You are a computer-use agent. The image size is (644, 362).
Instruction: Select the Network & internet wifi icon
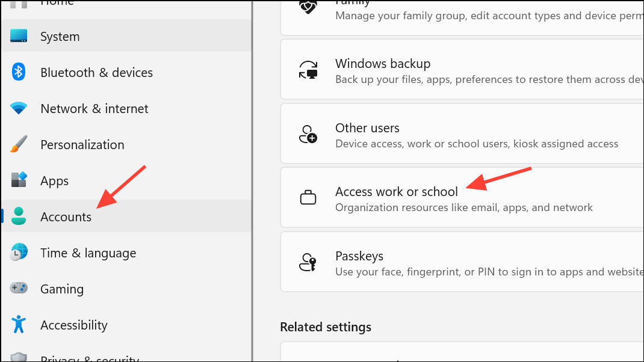[19, 108]
